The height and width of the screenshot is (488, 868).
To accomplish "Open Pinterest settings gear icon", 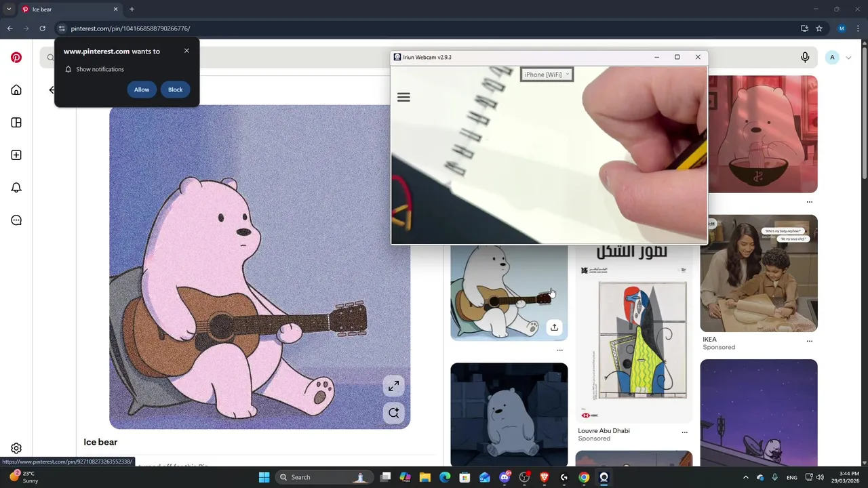I will (16, 448).
